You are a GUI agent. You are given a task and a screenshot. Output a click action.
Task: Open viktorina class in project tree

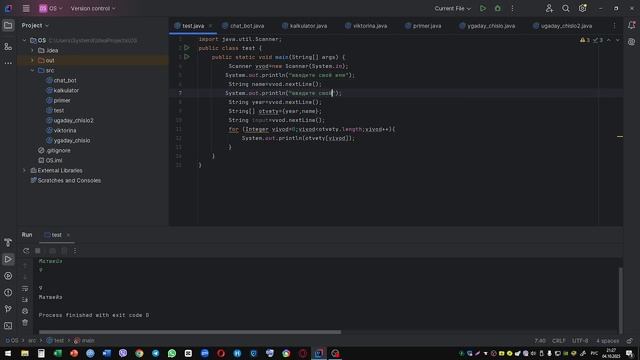click(61, 131)
